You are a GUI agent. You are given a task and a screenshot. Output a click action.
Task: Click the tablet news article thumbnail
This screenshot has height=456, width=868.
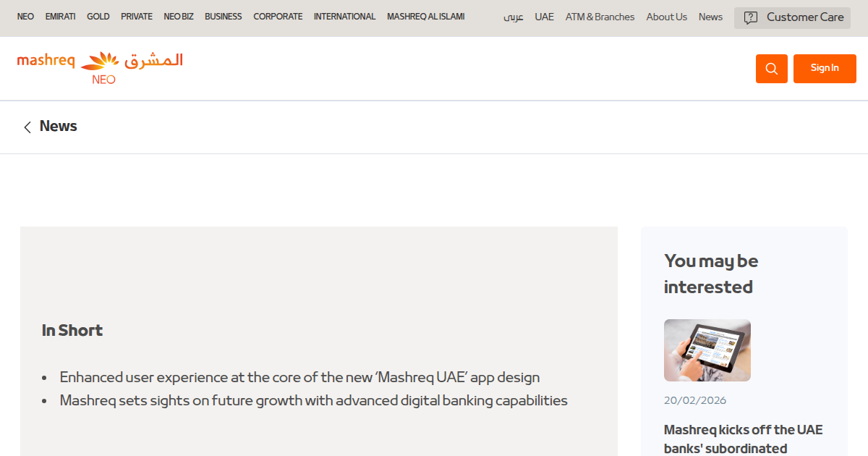(707, 350)
